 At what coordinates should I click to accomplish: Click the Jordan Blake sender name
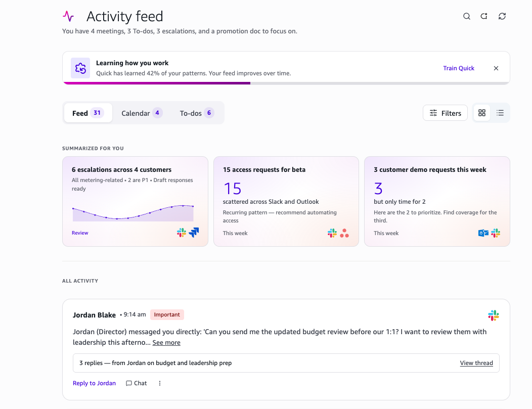[94, 315]
